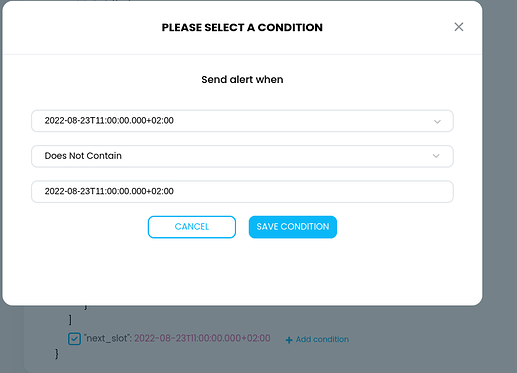
Task: Close the condition dialog with X icon
Action: point(459,27)
